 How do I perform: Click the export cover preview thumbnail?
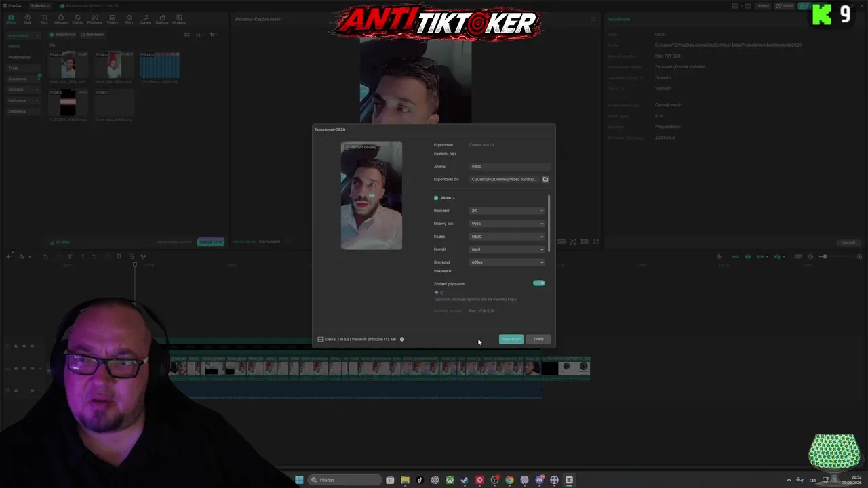[372, 195]
